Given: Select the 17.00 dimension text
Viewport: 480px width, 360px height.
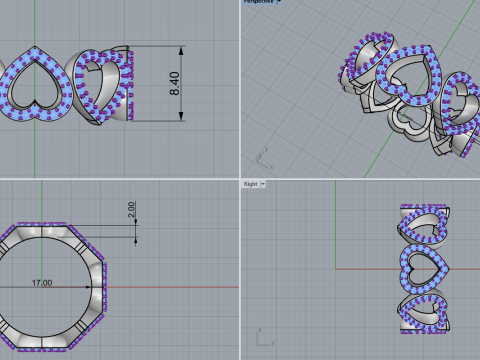Looking at the screenshot, I should [x=42, y=283].
